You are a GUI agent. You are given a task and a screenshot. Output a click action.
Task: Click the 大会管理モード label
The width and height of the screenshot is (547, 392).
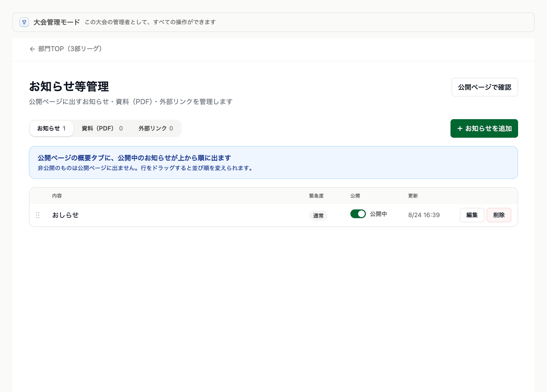click(57, 22)
